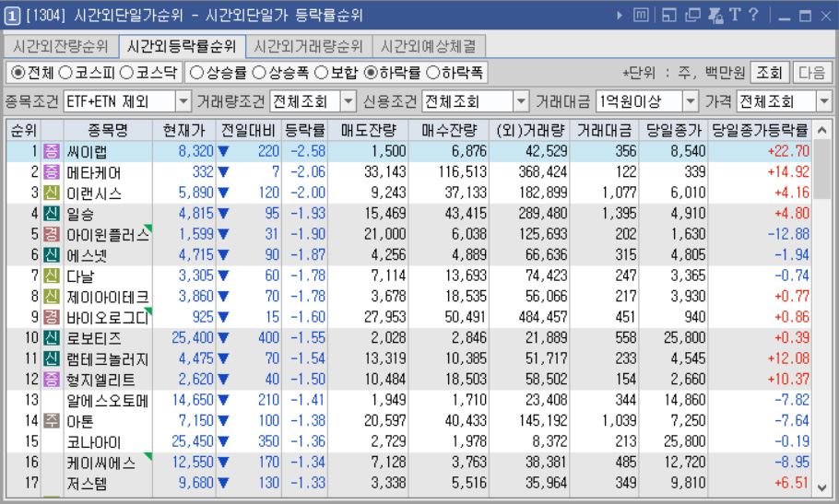Click the T font size icon

pyautogui.click(x=735, y=15)
